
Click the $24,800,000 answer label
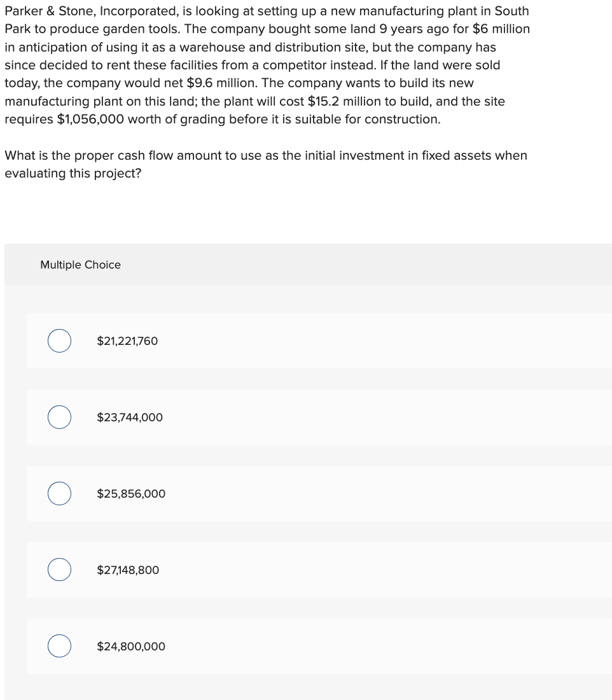coord(131,647)
